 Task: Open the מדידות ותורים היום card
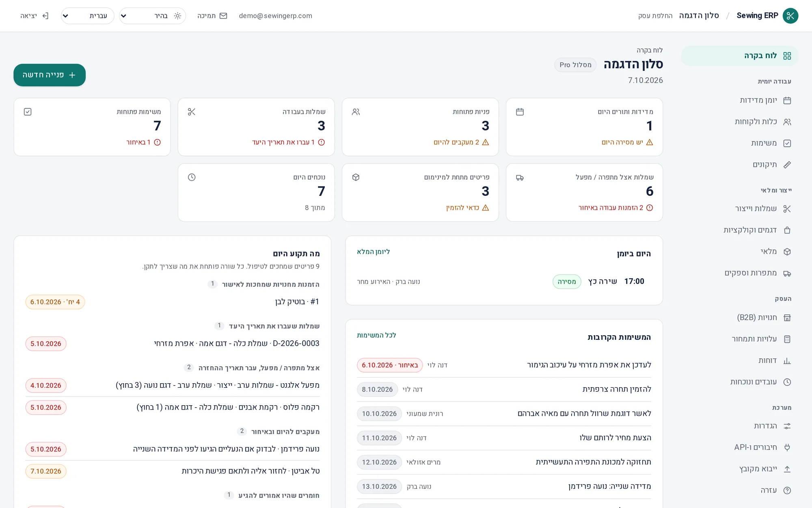tap(584, 127)
